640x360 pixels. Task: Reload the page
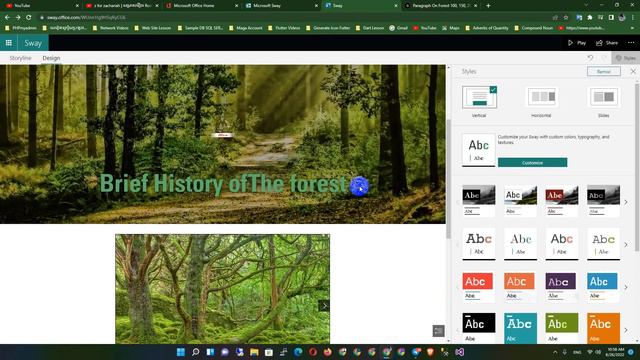point(29,18)
